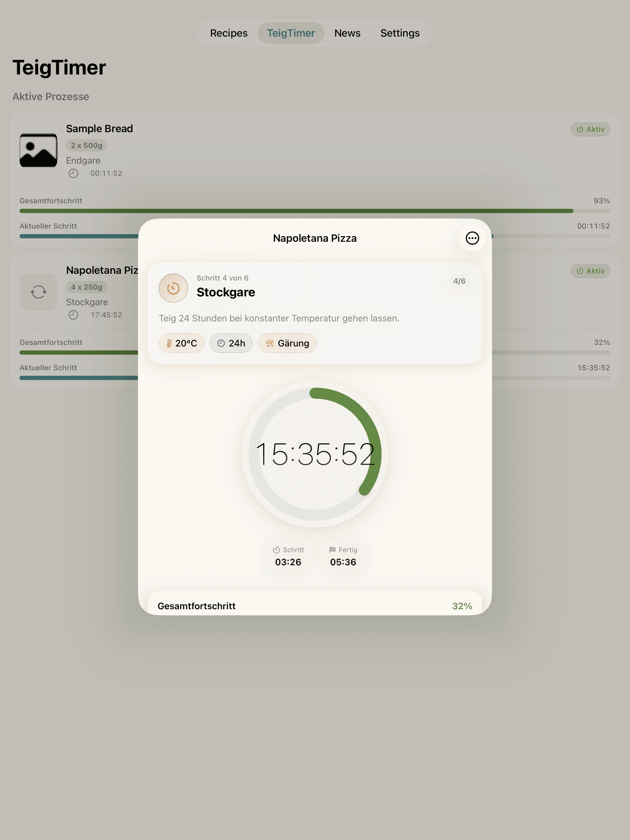
Task: Click the Aktiv badge on Sample Bread
Action: 590,129
